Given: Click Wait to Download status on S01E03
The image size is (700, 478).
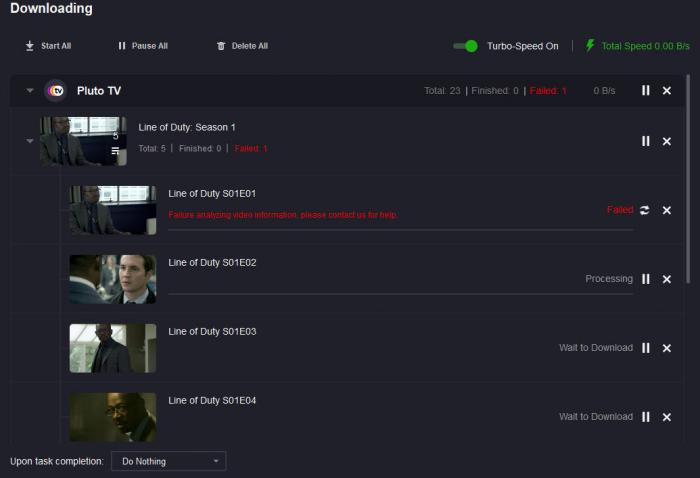Looking at the screenshot, I should (x=596, y=348).
